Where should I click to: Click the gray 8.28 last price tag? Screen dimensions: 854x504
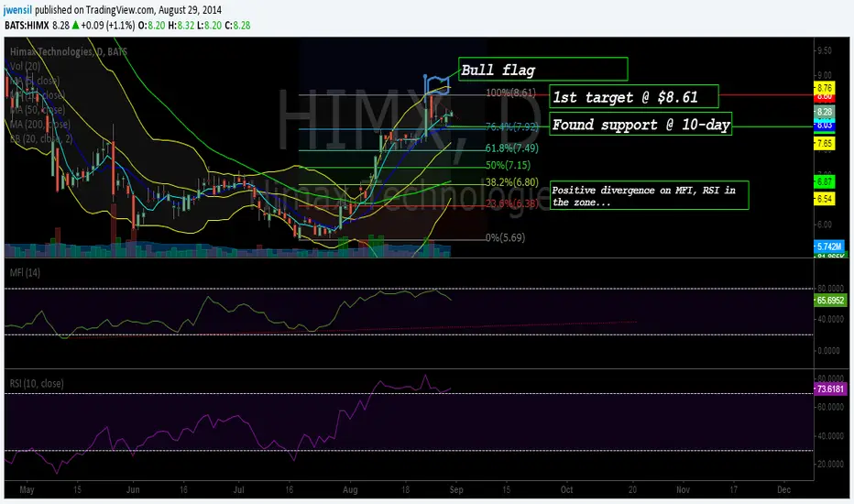pos(824,112)
